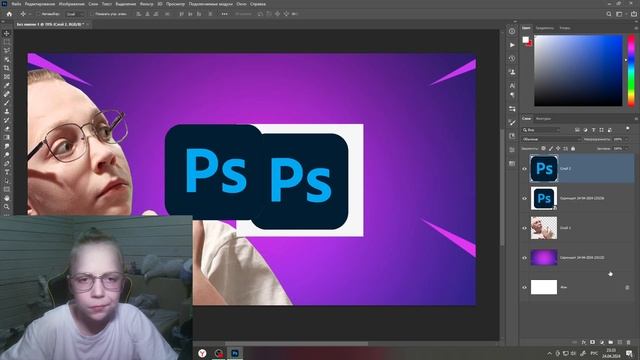Hide the Слой 2 layer
The width and height of the screenshot is (640, 360).
click(x=524, y=169)
